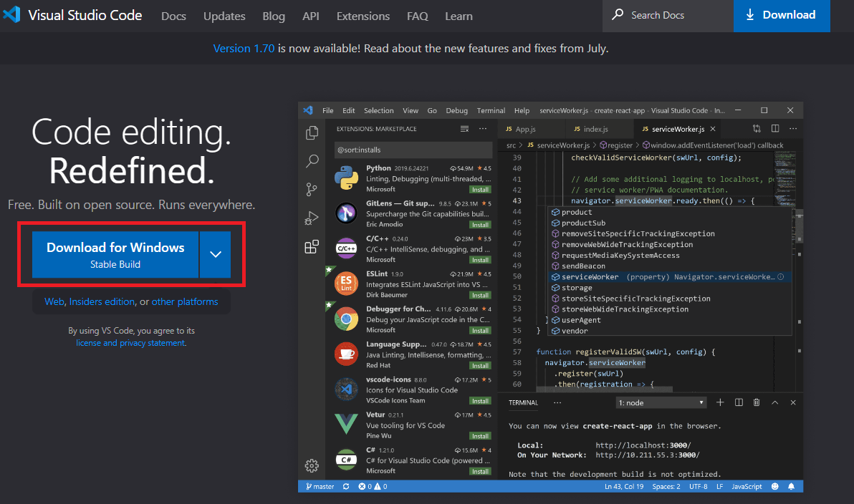Open the Version 1.70 link

(244, 49)
